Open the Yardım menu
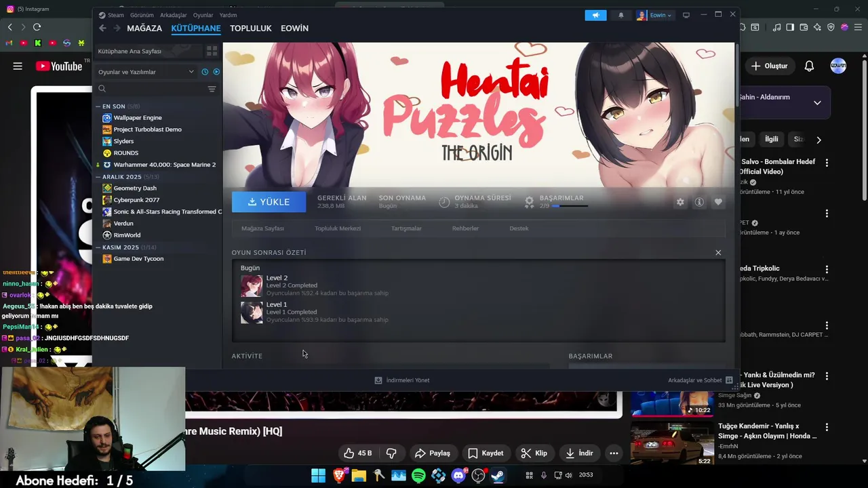The width and height of the screenshot is (868, 488). click(x=228, y=15)
